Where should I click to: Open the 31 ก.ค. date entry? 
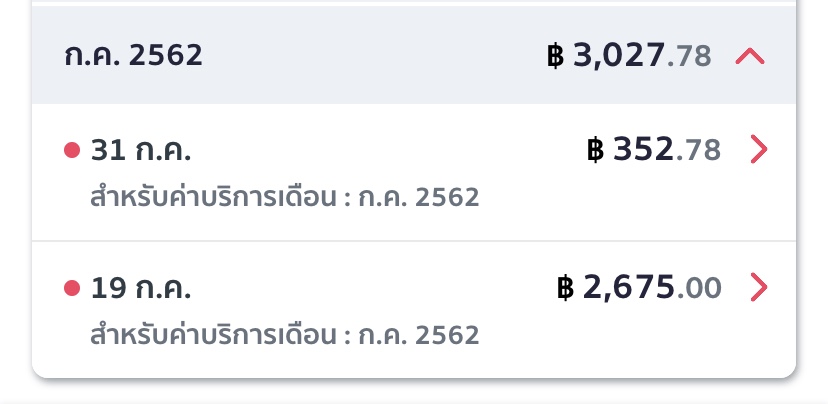pos(141,150)
